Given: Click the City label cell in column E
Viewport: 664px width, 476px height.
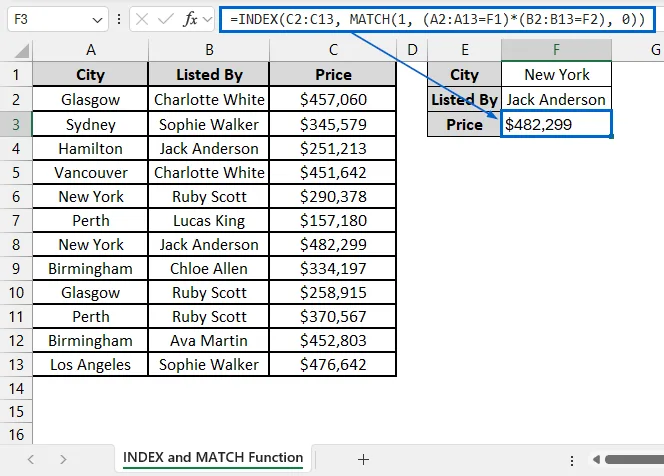Looking at the screenshot, I should (x=465, y=75).
